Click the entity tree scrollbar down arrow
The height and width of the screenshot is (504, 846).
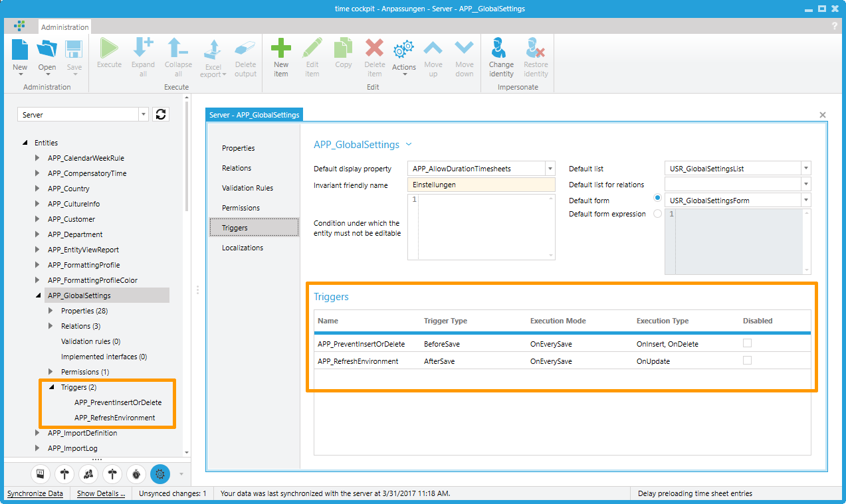coord(186,452)
